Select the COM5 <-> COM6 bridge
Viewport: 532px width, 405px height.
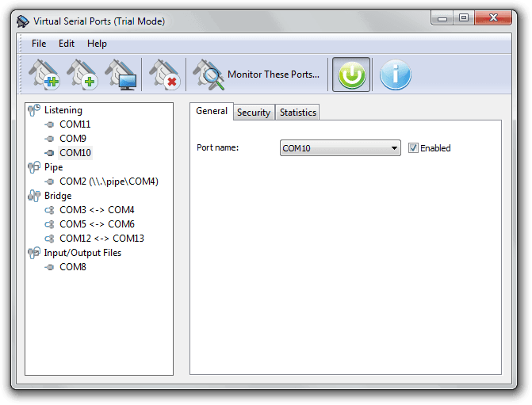(x=97, y=224)
